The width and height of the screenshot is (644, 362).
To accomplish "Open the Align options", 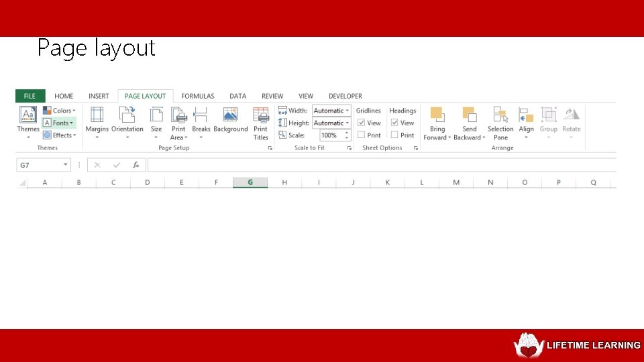I will pyautogui.click(x=526, y=122).
